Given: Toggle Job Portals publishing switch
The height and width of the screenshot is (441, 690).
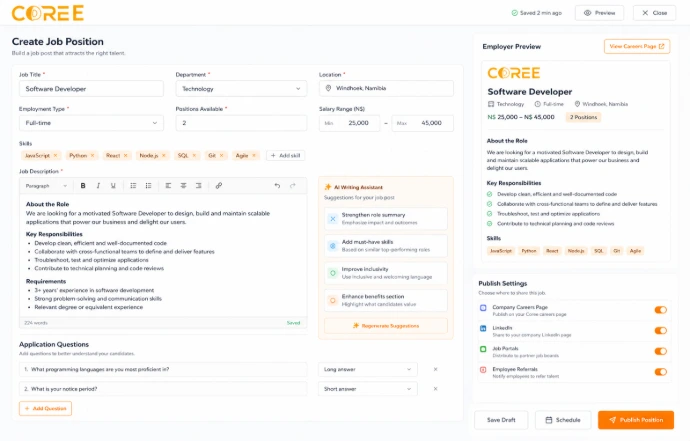Looking at the screenshot, I should [x=661, y=351].
